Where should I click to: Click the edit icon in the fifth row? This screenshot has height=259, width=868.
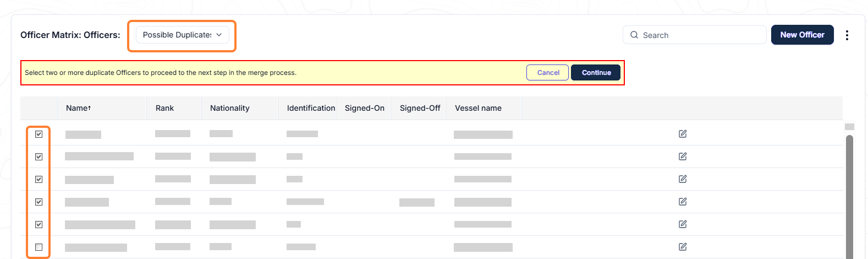pos(683,224)
